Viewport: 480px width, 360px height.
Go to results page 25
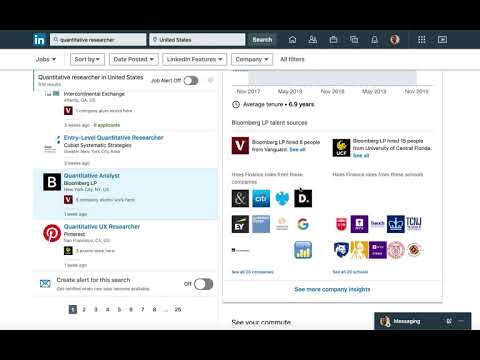(178, 310)
